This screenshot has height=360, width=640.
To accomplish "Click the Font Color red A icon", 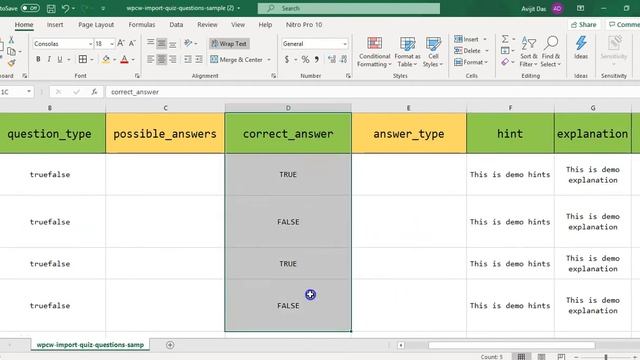I will pyautogui.click(x=124, y=60).
